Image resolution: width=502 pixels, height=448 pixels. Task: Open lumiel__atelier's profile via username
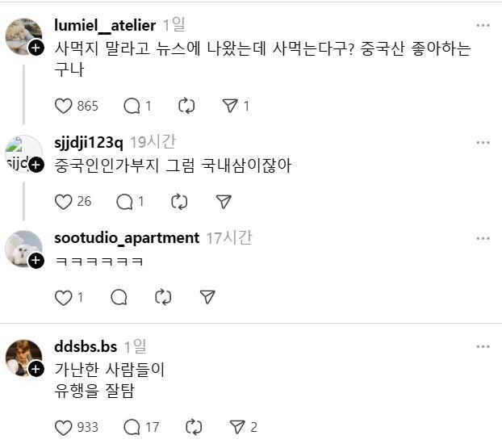coord(104,26)
